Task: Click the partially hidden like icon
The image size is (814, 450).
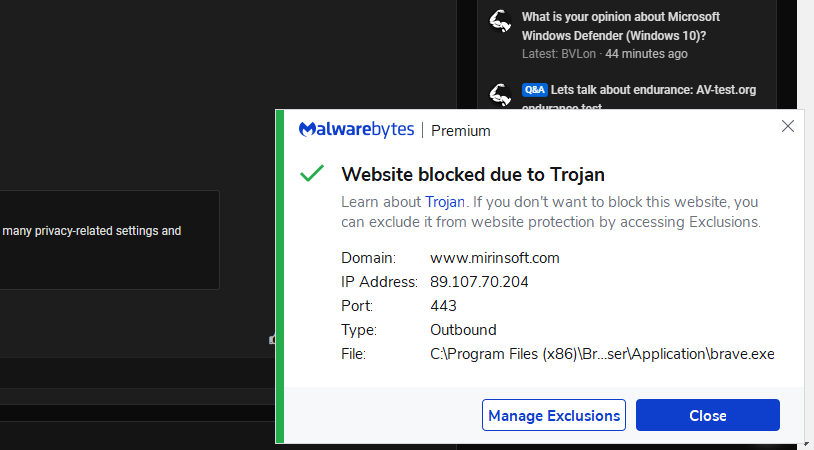Action: pos(272,340)
